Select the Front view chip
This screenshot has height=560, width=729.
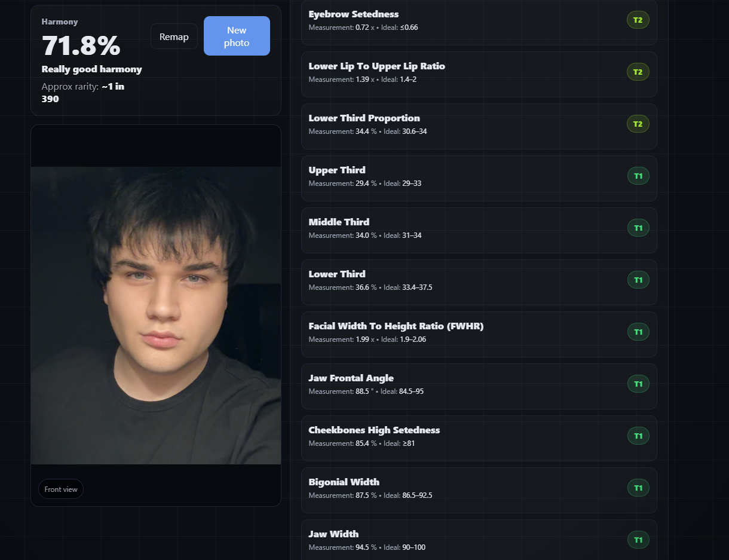click(x=61, y=489)
